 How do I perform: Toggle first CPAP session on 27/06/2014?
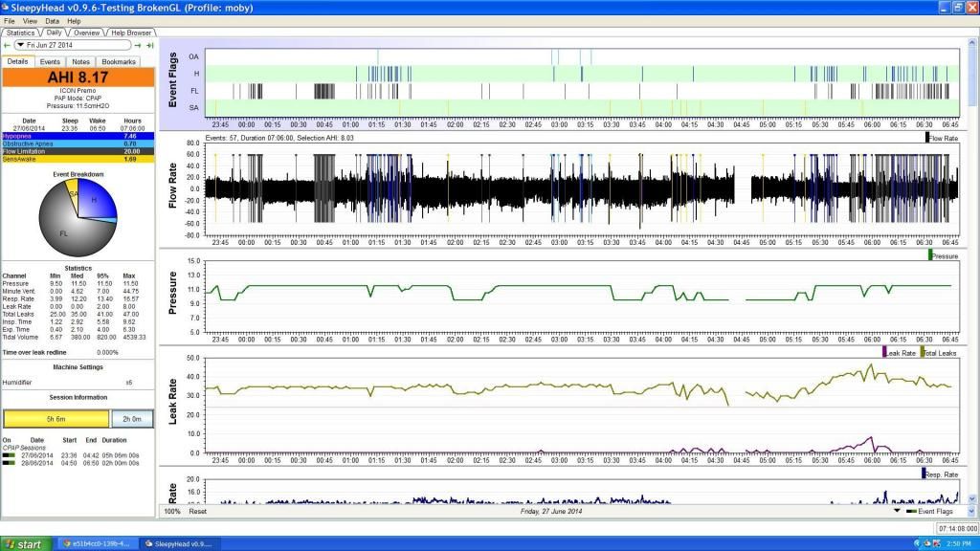[9, 455]
